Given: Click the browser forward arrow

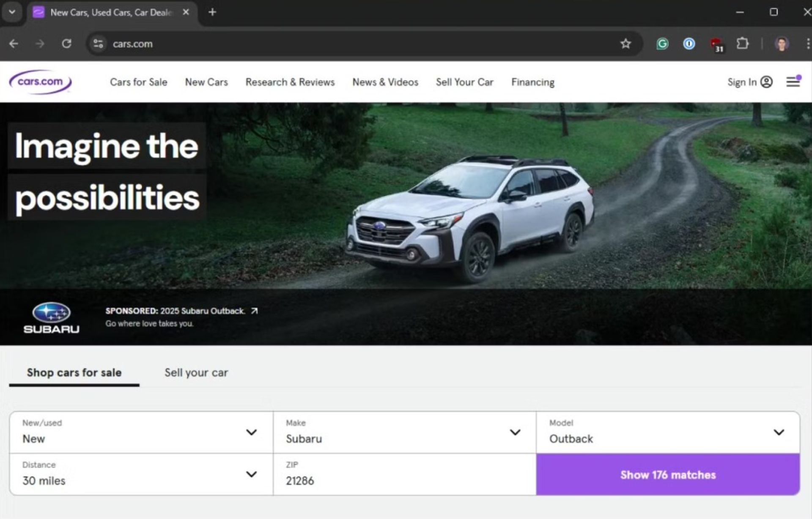Looking at the screenshot, I should point(40,44).
